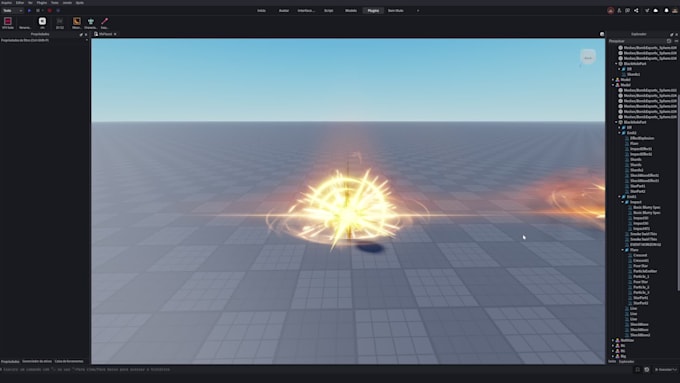Viewport: 680px width, 383px height.
Task: Select EffectExplosion in the Explorer tree
Action: tap(642, 138)
